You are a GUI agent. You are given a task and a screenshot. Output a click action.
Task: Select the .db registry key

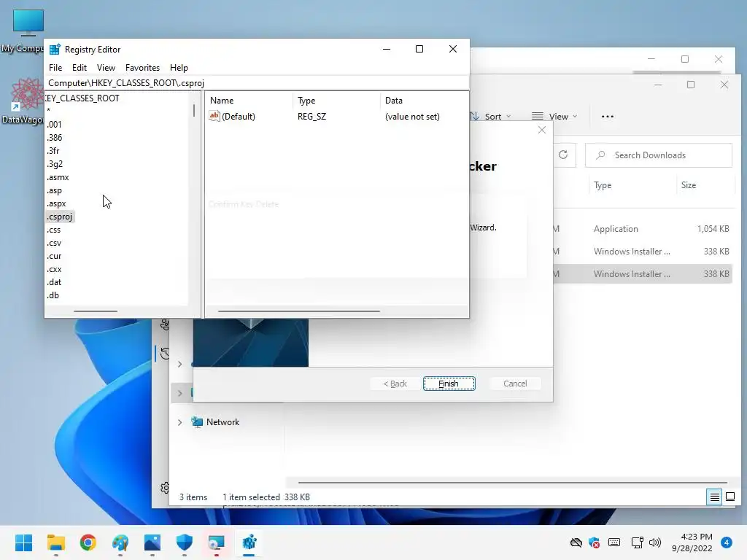[x=53, y=295]
